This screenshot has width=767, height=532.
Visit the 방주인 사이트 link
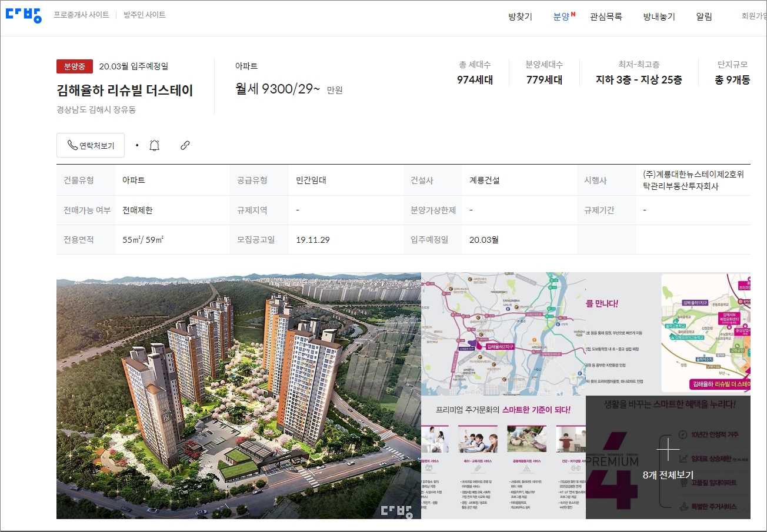pos(145,15)
